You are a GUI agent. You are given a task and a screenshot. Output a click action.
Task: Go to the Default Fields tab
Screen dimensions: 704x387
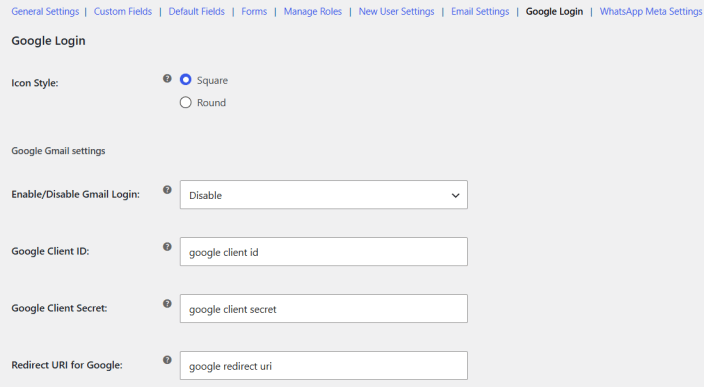pyautogui.click(x=197, y=11)
